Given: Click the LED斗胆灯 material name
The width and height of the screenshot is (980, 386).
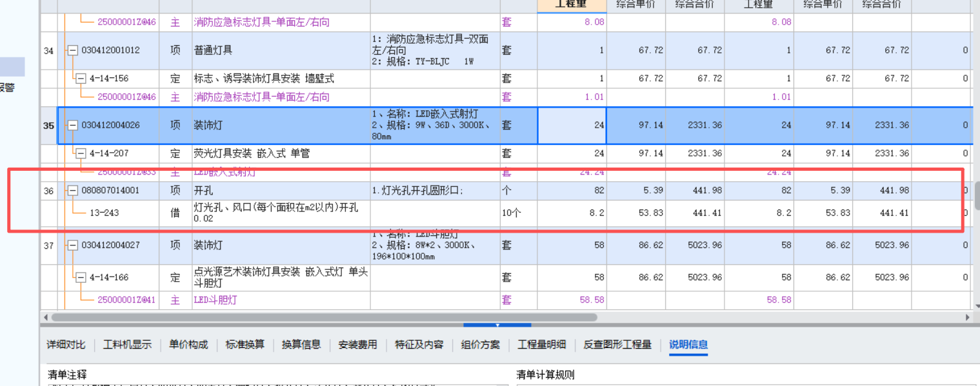Looking at the screenshot, I should tap(215, 300).
